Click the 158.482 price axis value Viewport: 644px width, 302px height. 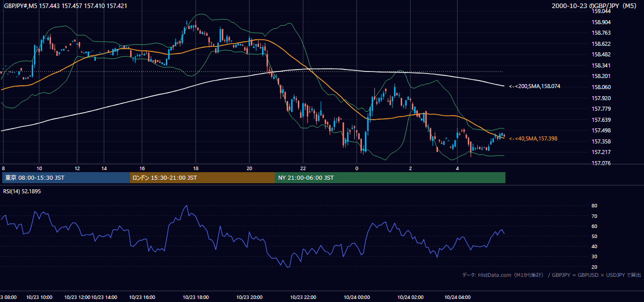[x=601, y=54]
